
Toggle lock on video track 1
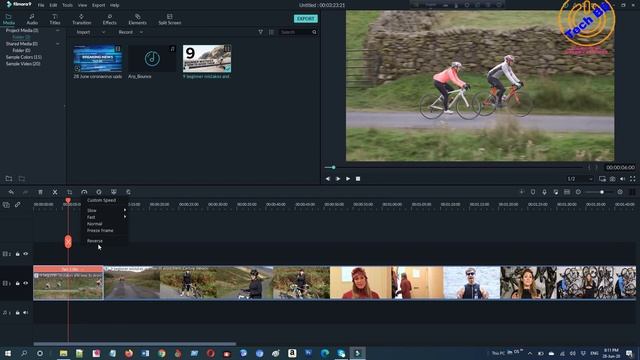point(18,283)
